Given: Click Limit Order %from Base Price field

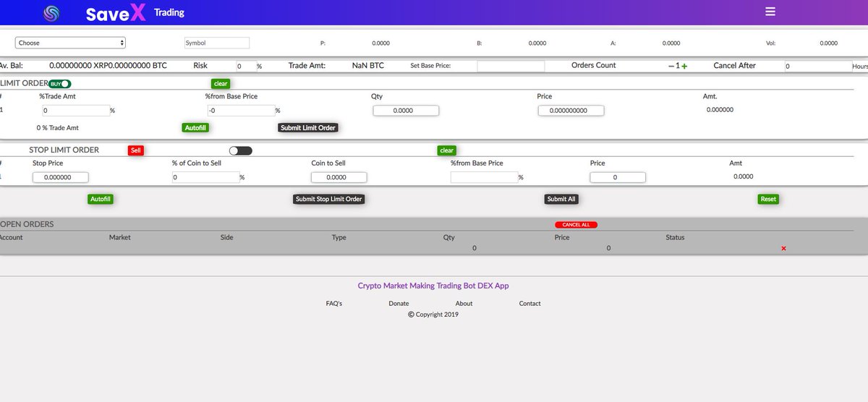Looking at the screenshot, I should [241, 111].
